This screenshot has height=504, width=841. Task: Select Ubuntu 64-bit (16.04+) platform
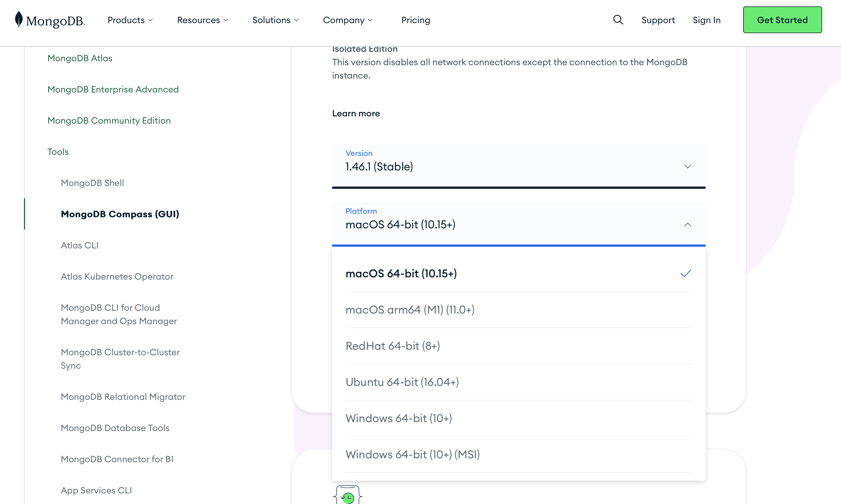402,382
